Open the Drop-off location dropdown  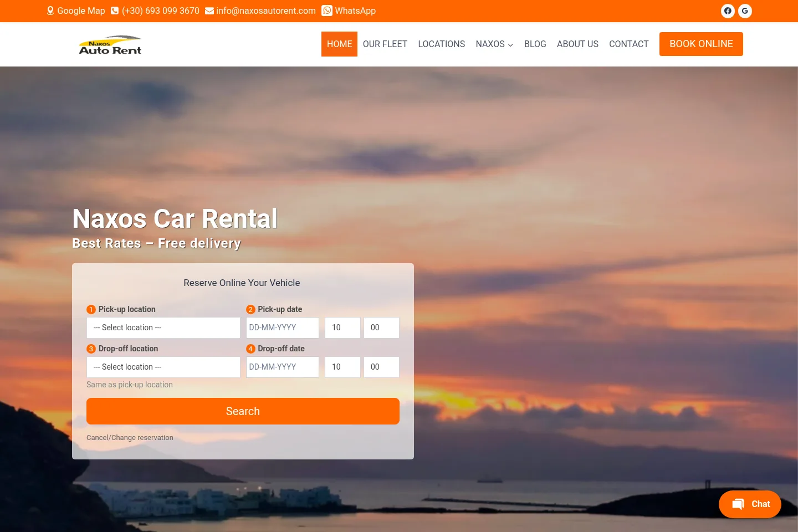[163, 367]
